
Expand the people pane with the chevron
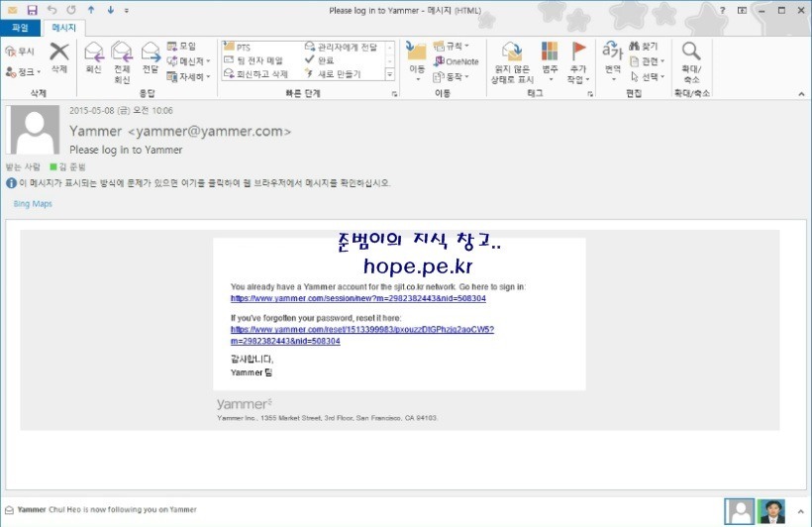coord(800,511)
